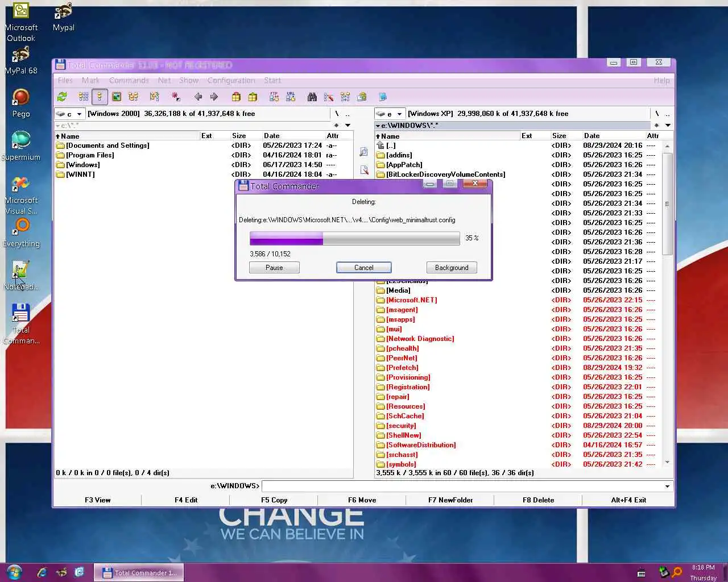Click the notepad icon at toolbar end

coord(383,97)
